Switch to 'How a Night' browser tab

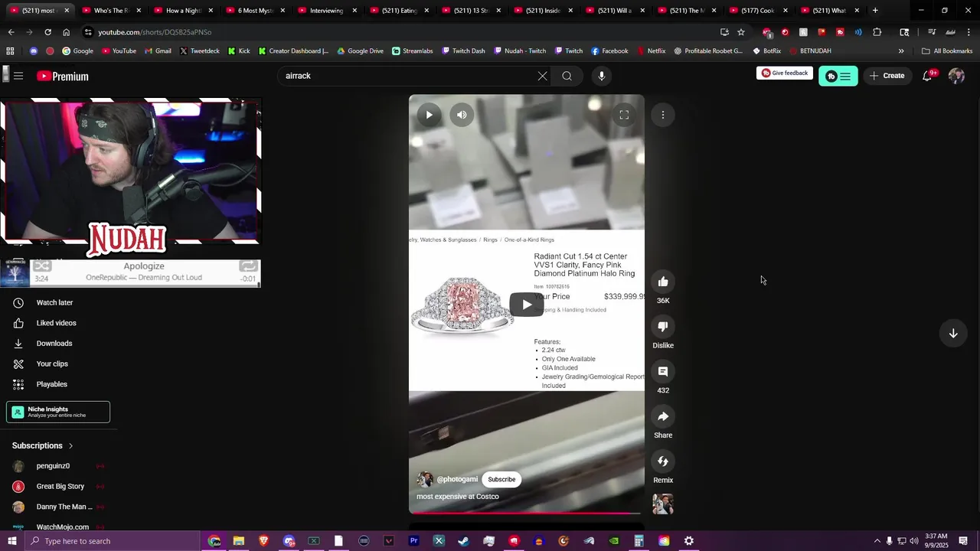179,11
